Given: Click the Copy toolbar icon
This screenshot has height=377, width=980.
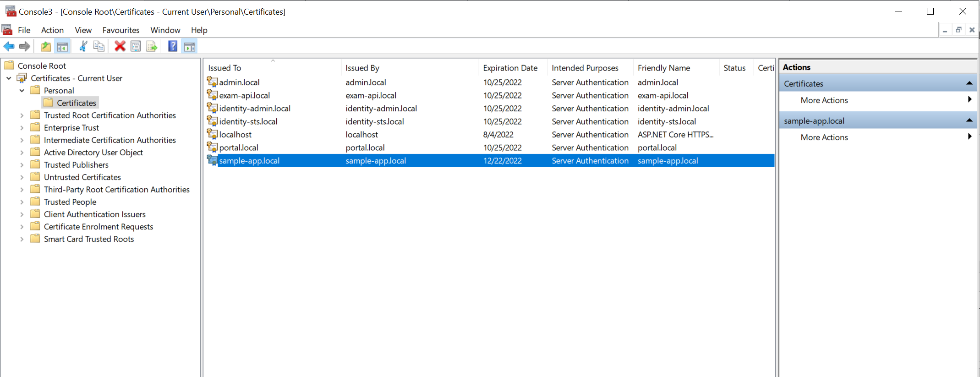Looking at the screenshot, I should 99,46.
